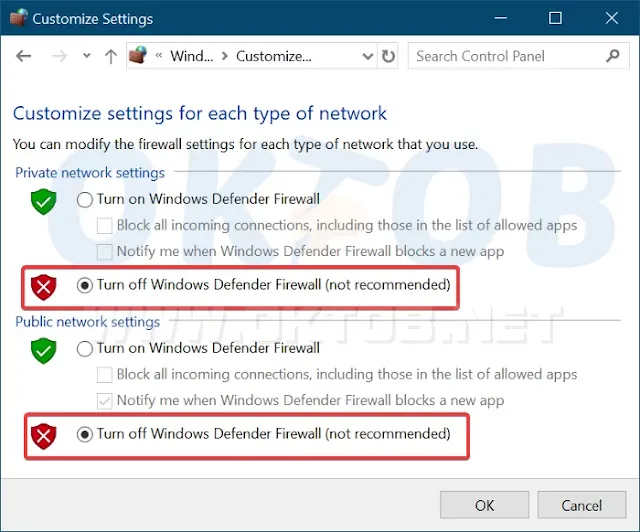The image size is (640, 532).
Task: Click the private green shield icon
Action: tap(44, 202)
